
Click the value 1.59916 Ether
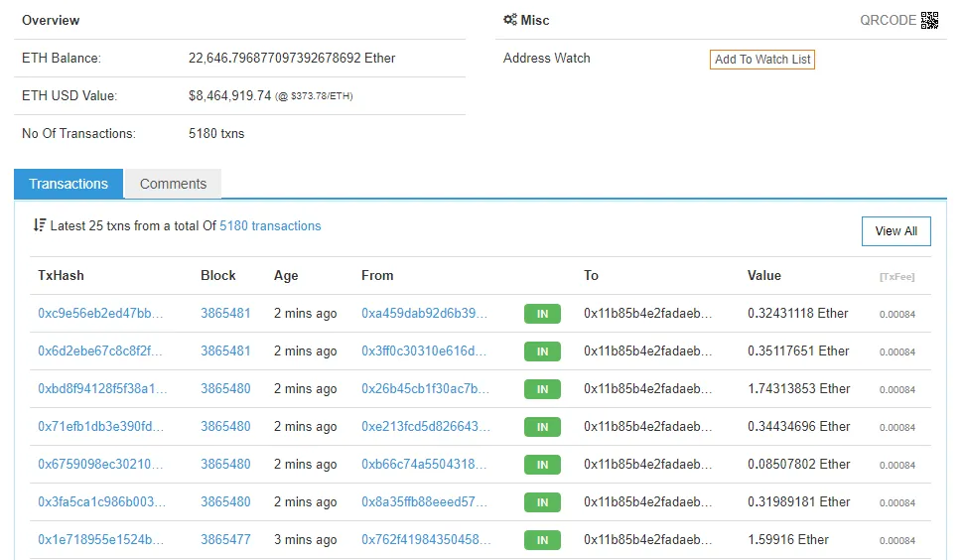click(x=788, y=539)
